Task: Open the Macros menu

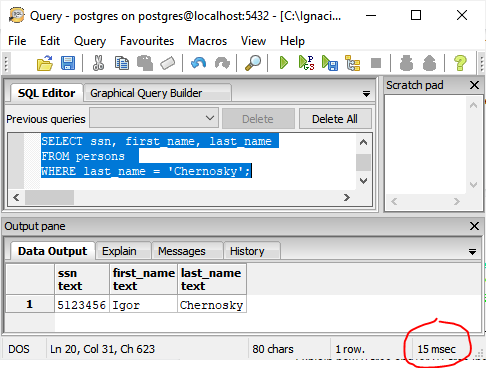Action: click(x=207, y=41)
